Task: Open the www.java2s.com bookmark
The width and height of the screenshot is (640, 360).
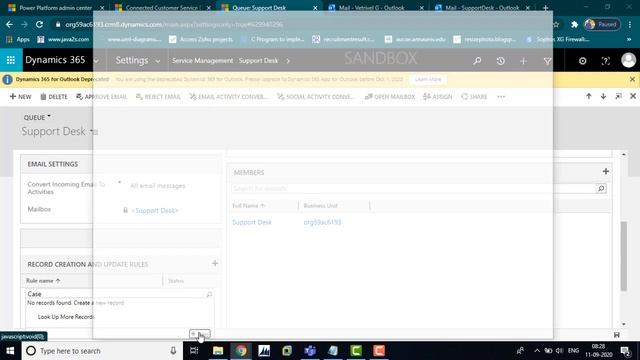Action: click(x=63, y=40)
